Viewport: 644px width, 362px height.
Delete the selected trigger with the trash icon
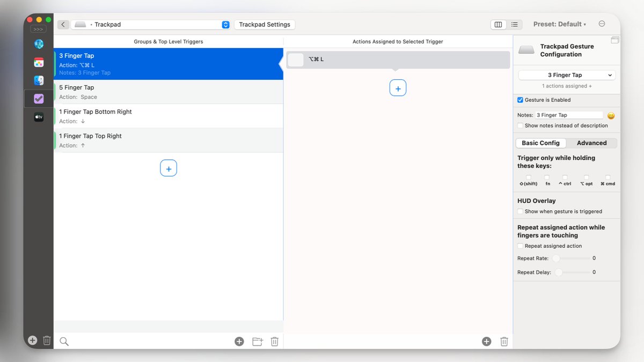coord(275,342)
